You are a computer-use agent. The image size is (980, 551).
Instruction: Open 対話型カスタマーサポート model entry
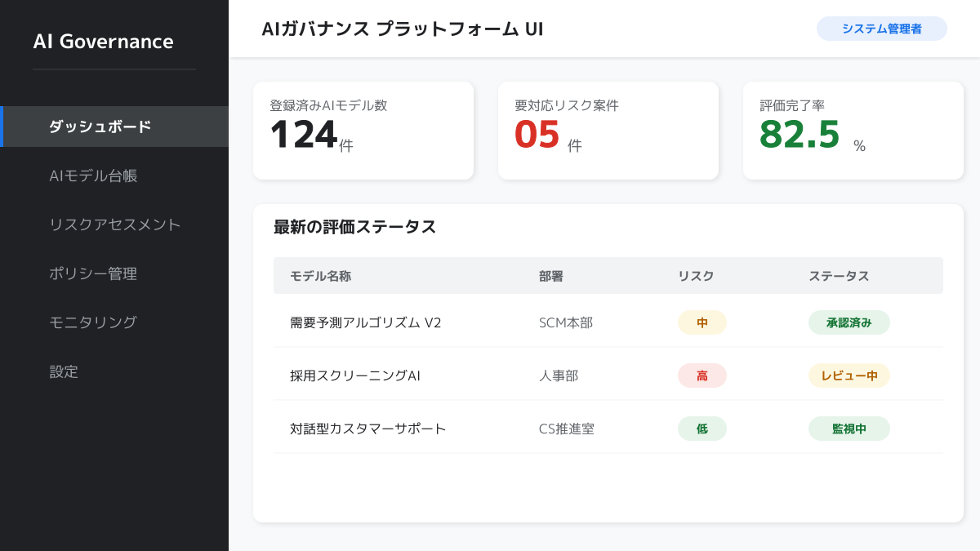tap(367, 429)
